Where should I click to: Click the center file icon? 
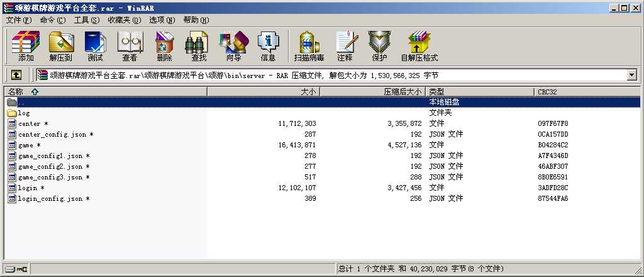pos(12,123)
